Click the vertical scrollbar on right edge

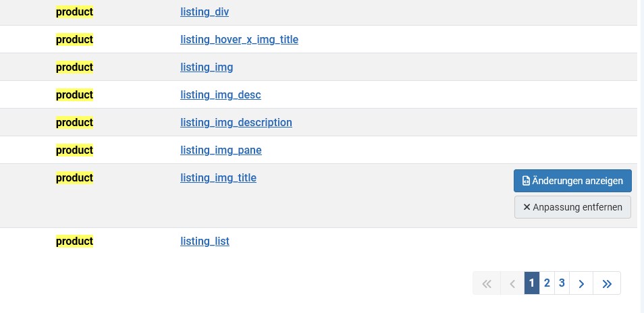coord(641,156)
